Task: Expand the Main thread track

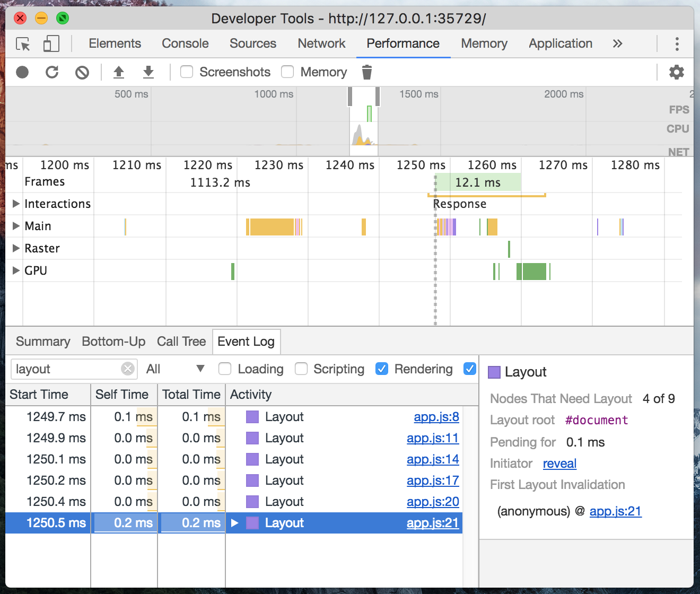Action: pyautogui.click(x=16, y=226)
